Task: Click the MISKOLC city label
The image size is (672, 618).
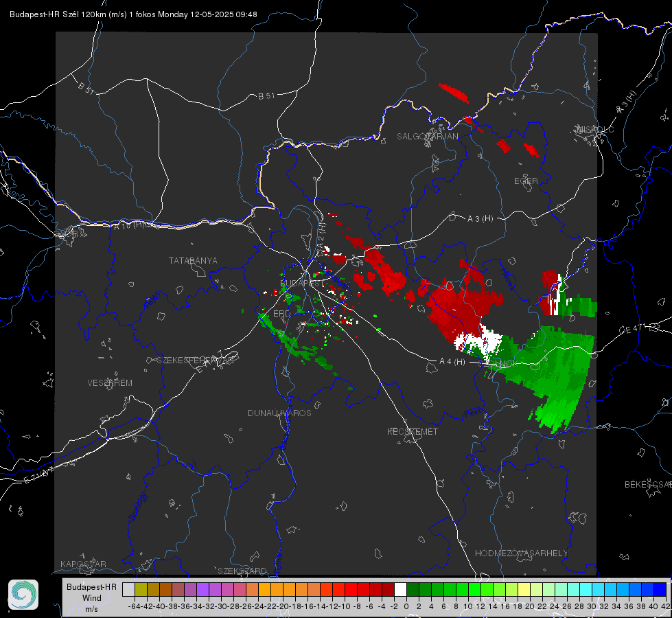Action: click(x=595, y=129)
